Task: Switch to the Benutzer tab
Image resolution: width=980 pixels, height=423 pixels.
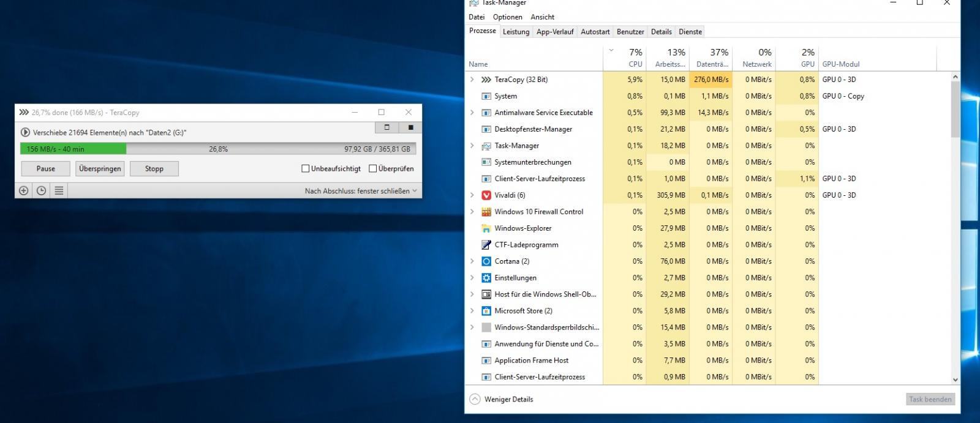Action: click(x=630, y=32)
